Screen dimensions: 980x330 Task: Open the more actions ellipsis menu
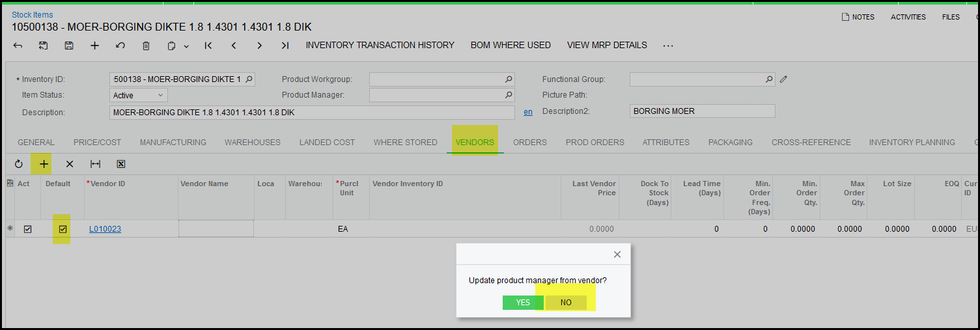[668, 46]
